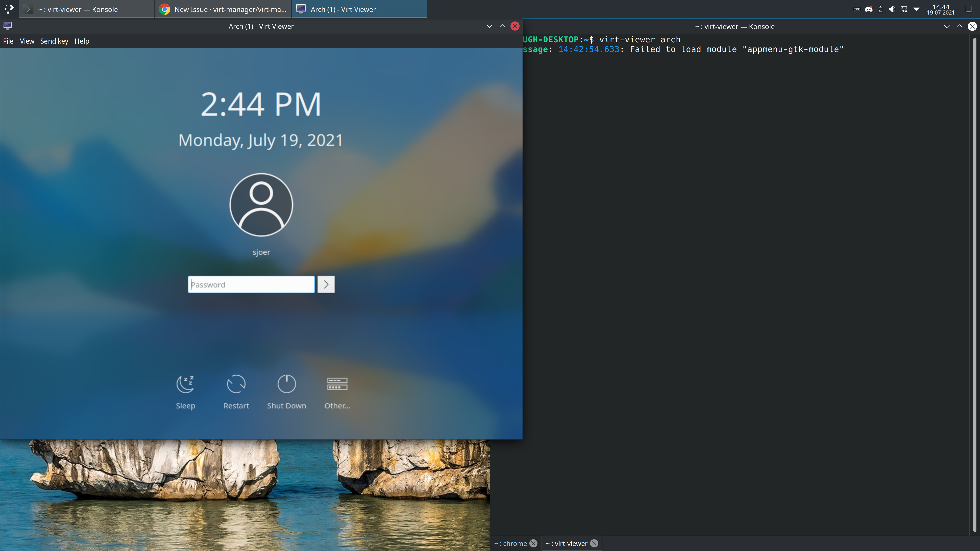This screenshot has width=980, height=551.
Task: Submit the password with the arrow button
Action: pyautogui.click(x=326, y=284)
